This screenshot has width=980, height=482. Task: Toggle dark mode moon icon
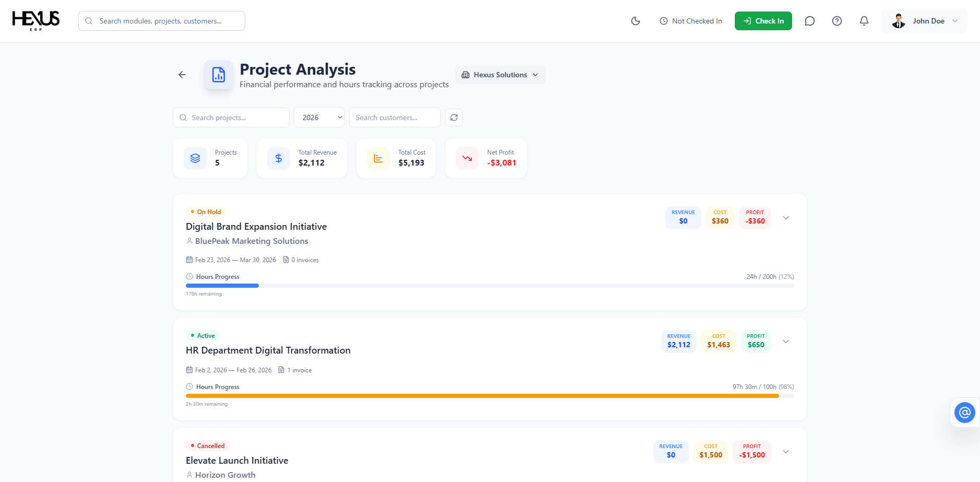636,21
